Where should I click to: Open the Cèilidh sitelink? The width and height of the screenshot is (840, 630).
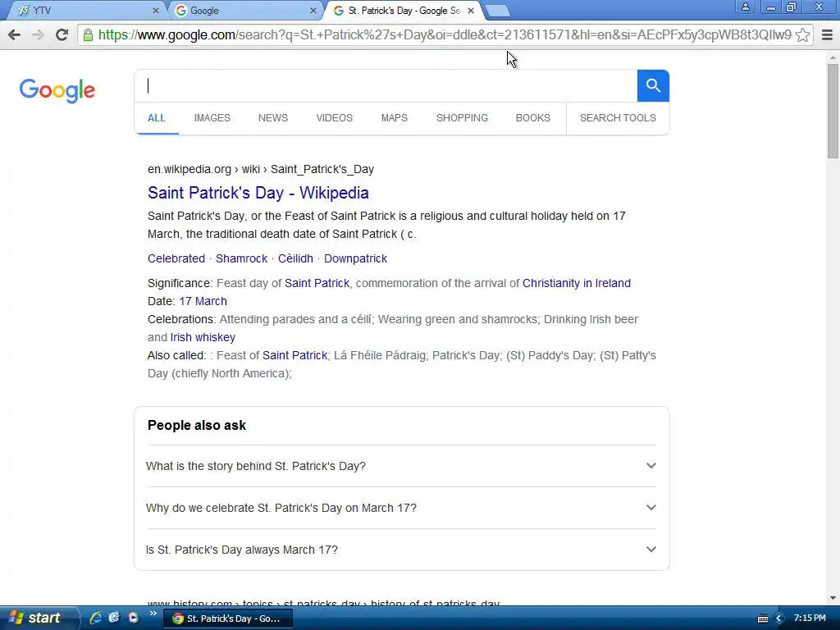click(x=295, y=258)
